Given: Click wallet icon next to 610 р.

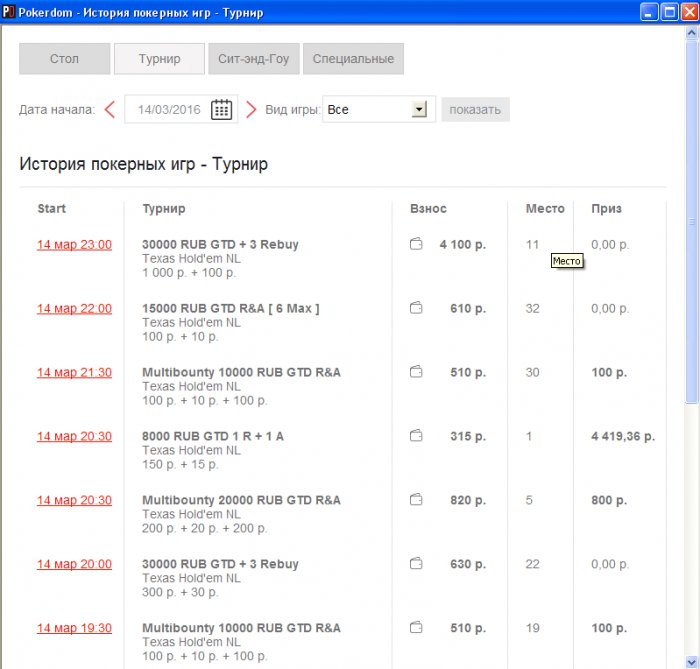Looking at the screenshot, I should [416, 307].
